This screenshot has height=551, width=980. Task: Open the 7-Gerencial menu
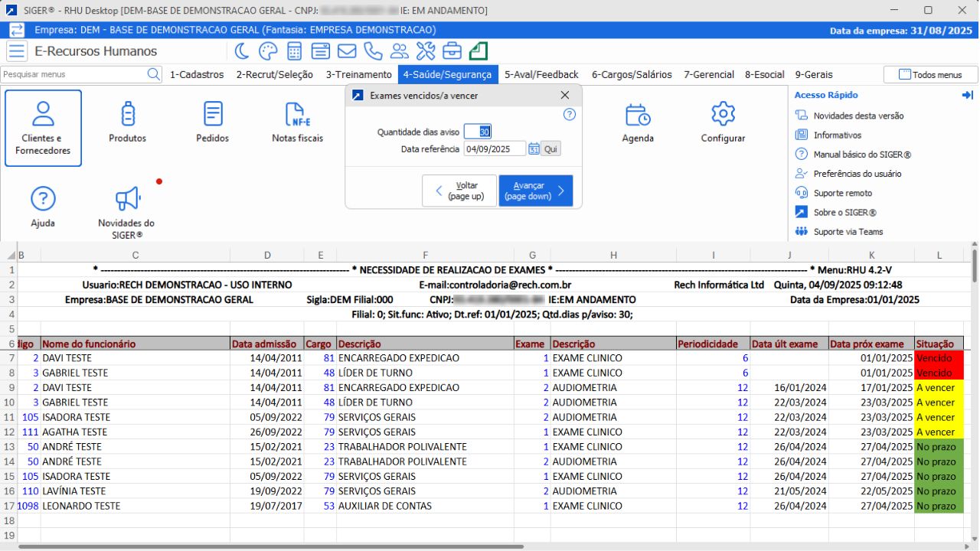pos(709,74)
